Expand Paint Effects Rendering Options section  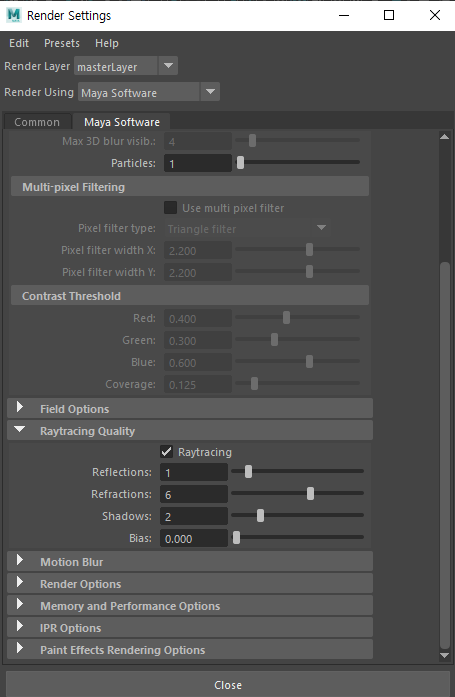click(190, 649)
